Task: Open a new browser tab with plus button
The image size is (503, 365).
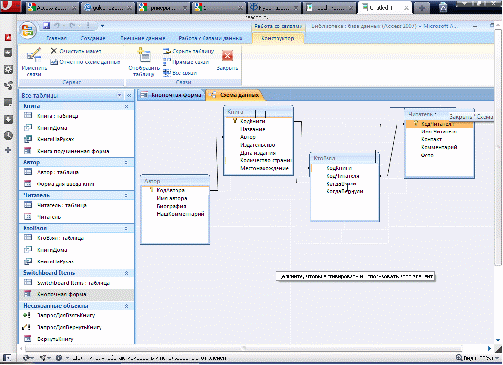Action: pos(422,8)
